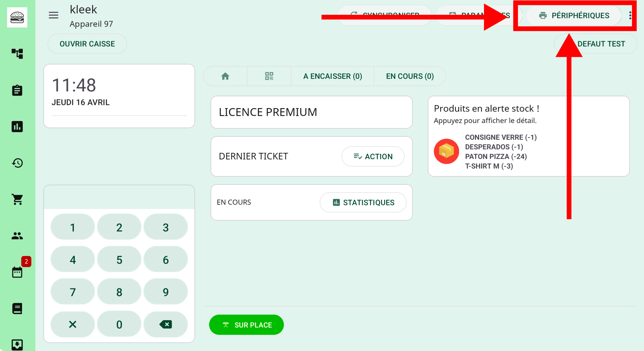Open the stock alert products card
The width and height of the screenshot is (644, 351).
coord(528,136)
